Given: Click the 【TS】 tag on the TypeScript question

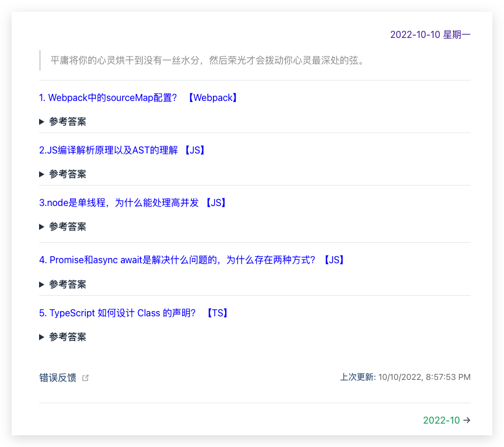Looking at the screenshot, I should point(218,313).
